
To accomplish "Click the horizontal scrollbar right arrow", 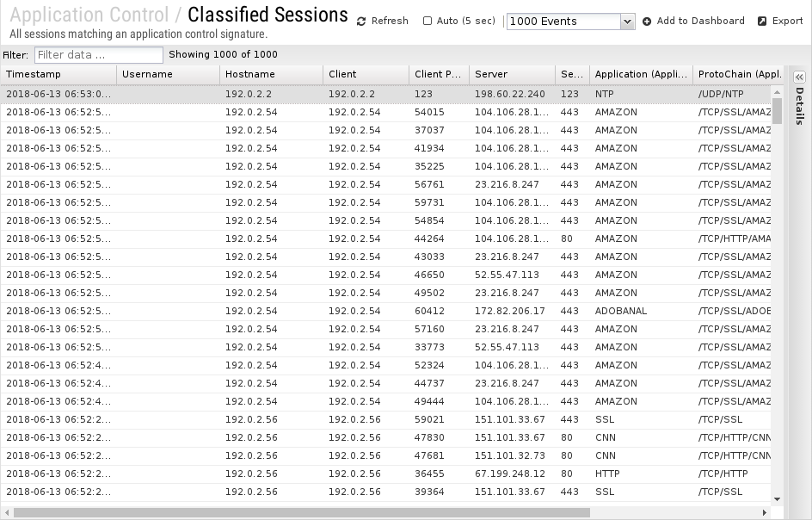I will [765, 513].
